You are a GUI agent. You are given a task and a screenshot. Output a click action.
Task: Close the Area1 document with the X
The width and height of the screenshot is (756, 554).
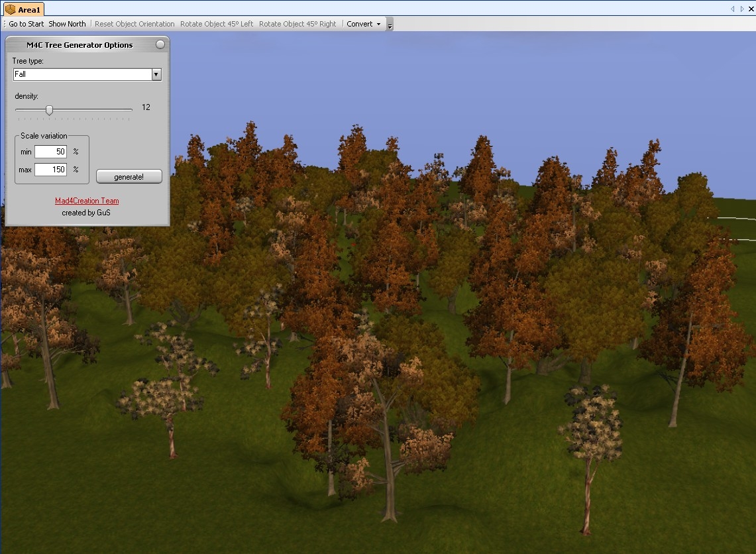click(x=750, y=9)
